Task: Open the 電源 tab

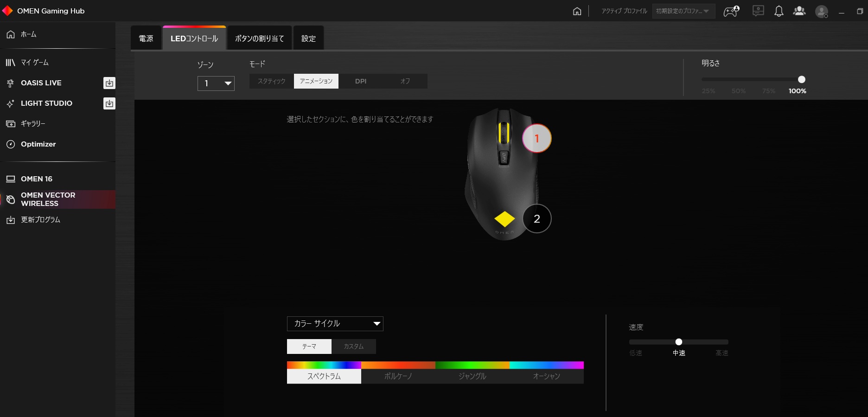Action: (x=146, y=38)
